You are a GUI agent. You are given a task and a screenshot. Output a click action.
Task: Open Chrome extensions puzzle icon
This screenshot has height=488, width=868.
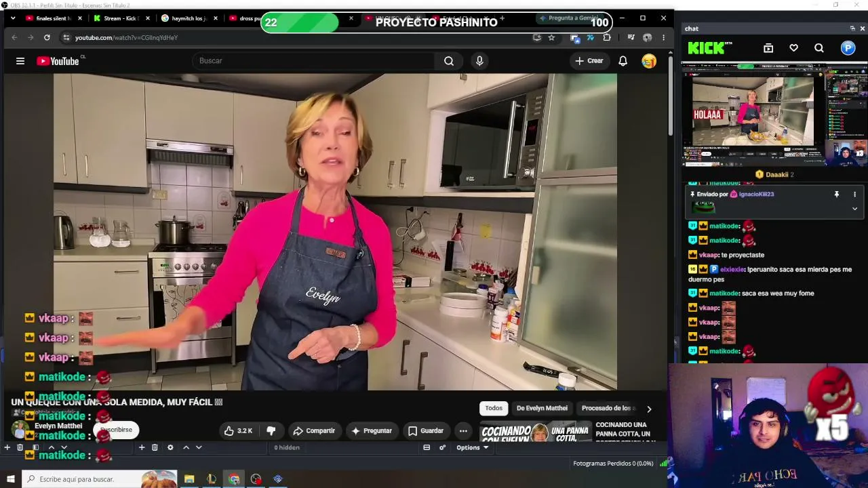pos(607,37)
